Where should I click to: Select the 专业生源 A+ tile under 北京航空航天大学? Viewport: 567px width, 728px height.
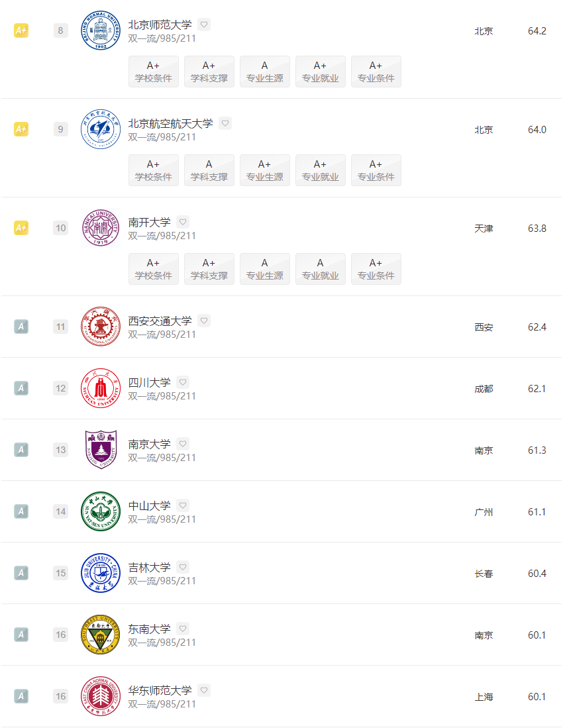[x=265, y=170]
